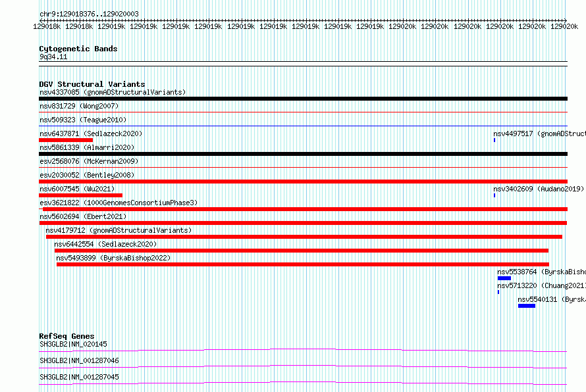586x392 pixels.
Task: Select the Cytogenetic Bands track title
Action: click(x=78, y=49)
